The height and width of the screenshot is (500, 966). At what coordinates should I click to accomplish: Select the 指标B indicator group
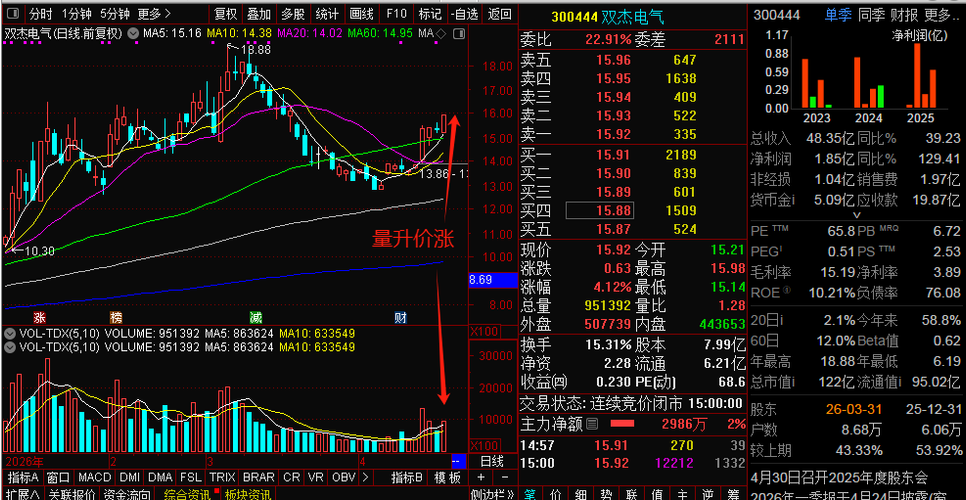[x=407, y=477]
